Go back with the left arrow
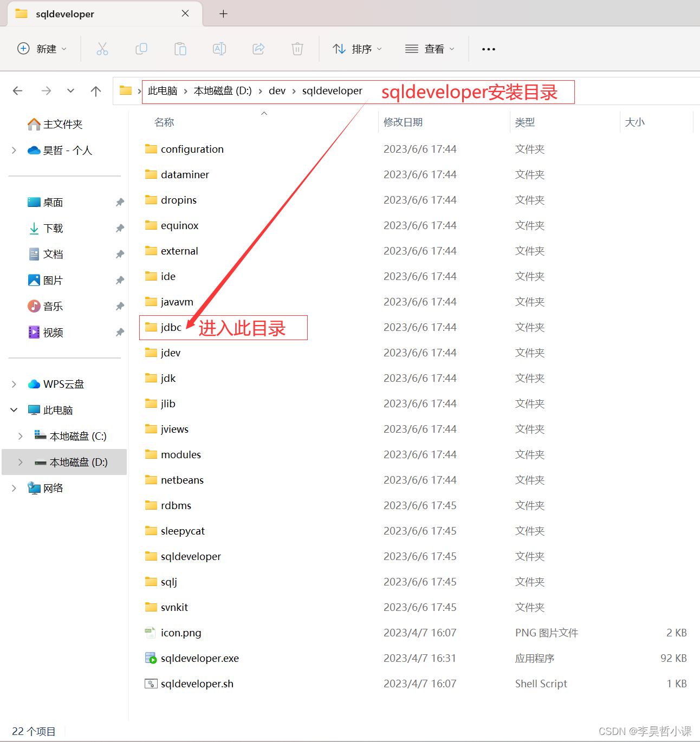The width and height of the screenshot is (700, 742). [18, 90]
